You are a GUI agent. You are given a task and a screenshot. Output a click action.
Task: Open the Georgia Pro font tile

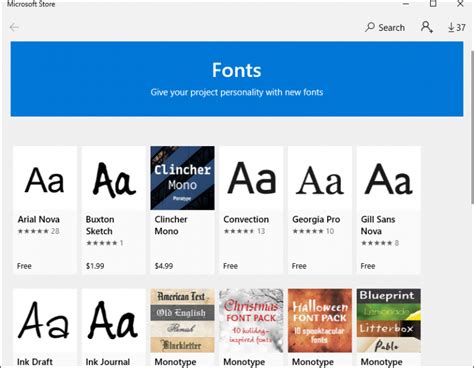pos(320,210)
